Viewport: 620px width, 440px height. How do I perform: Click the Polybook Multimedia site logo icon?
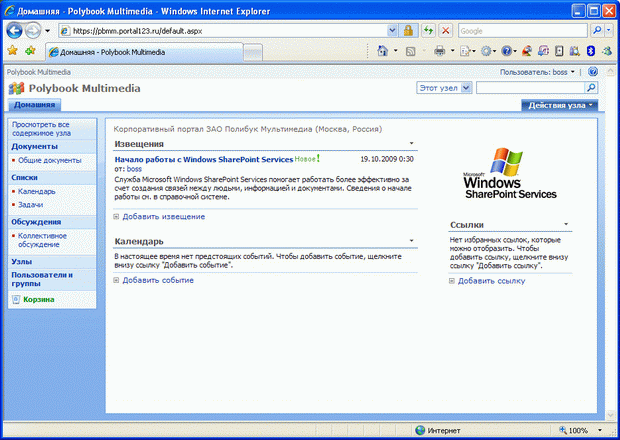tap(16, 88)
